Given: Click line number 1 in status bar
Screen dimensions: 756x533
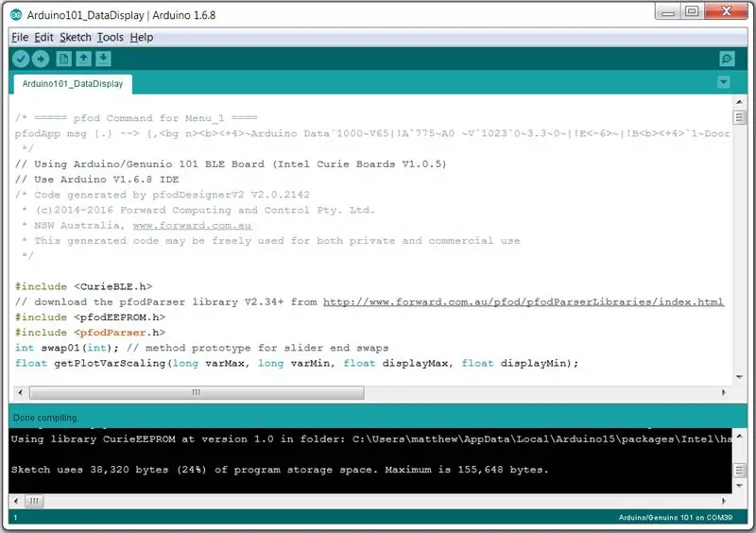Looking at the screenshot, I should (15, 518).
